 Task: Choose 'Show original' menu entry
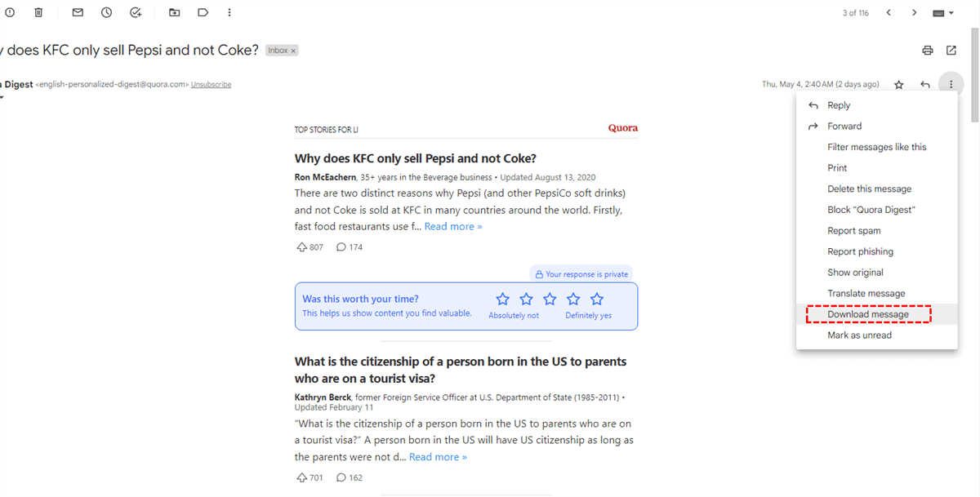(x=855, y=273)
